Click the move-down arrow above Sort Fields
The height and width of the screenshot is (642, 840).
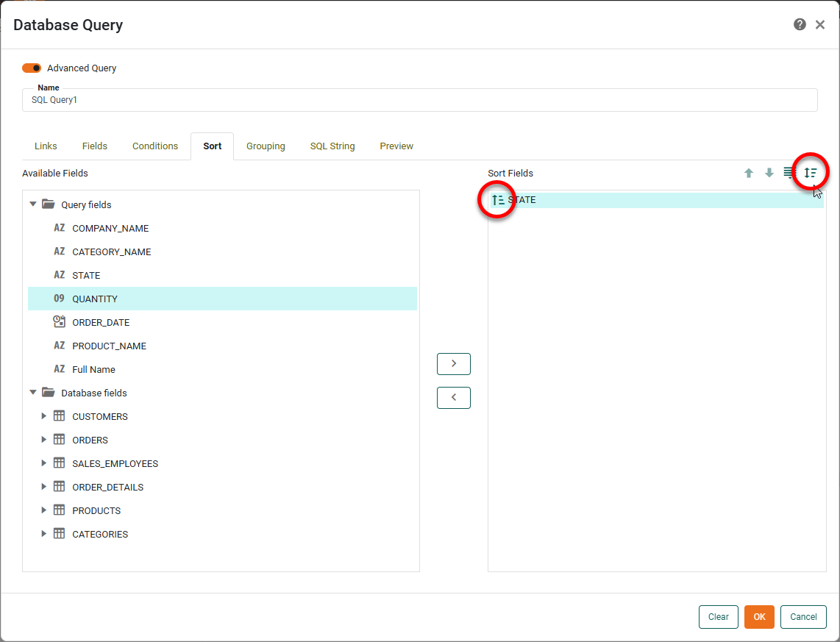[x=769, y=173]
